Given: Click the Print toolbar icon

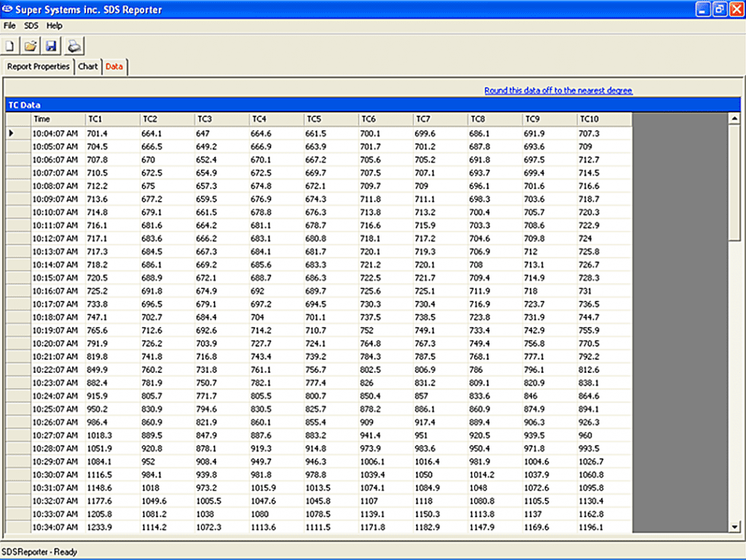Looking at the screenshot, I should (74, 46).
